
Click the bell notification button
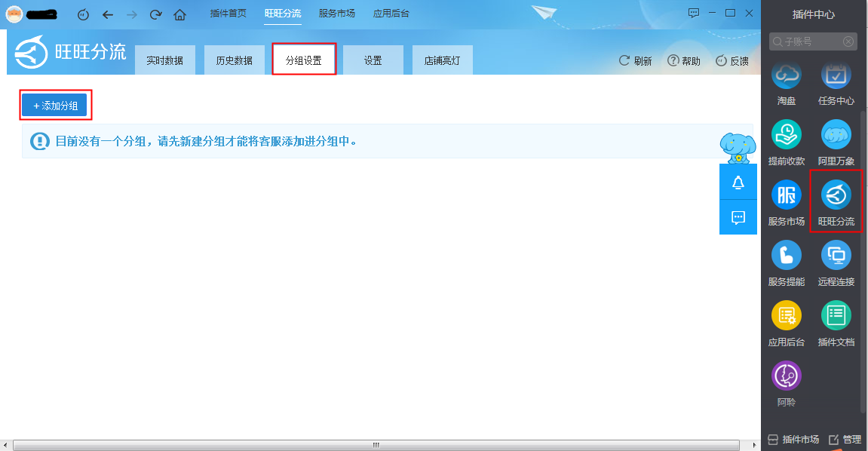click(x=738, y=182)
